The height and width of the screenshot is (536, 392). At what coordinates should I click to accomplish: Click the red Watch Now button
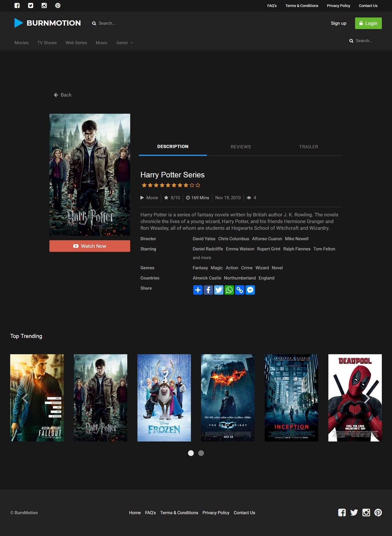[90, 246]
